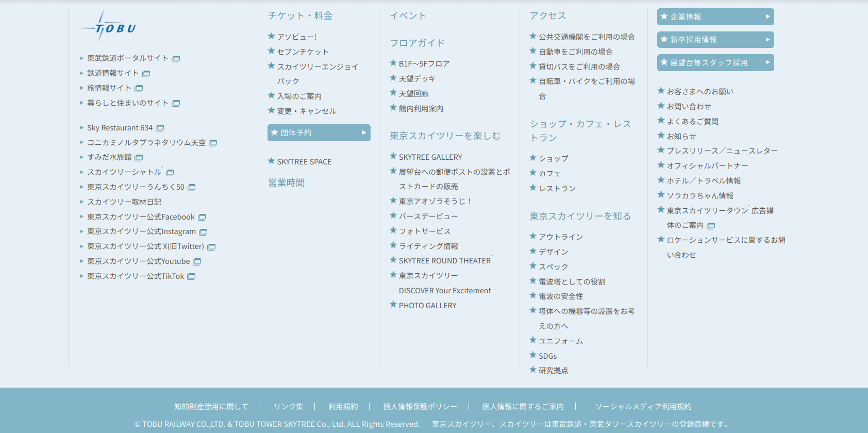Image resolution: width=868 pixels, height=433 pixels.
Task: Go to the 営業時間 page
Action: [x=286, y=182]
